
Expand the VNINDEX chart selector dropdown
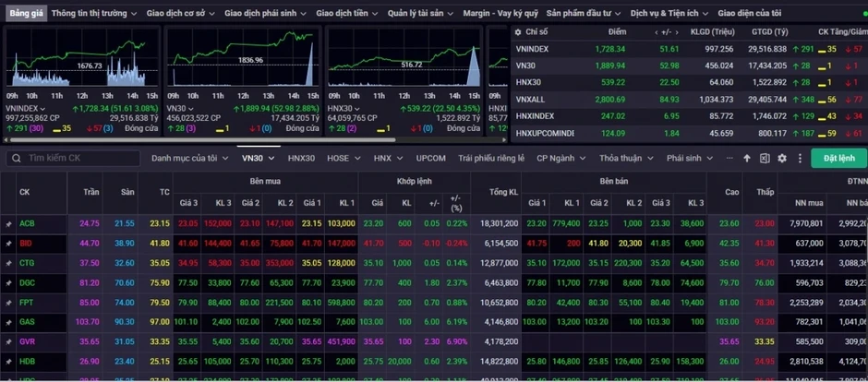click(42, 109)
